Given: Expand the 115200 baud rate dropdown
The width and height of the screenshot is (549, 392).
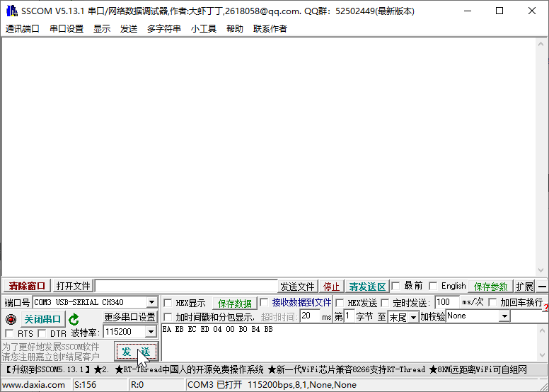Looking at the screenshot, I should [x=151, y=331].
